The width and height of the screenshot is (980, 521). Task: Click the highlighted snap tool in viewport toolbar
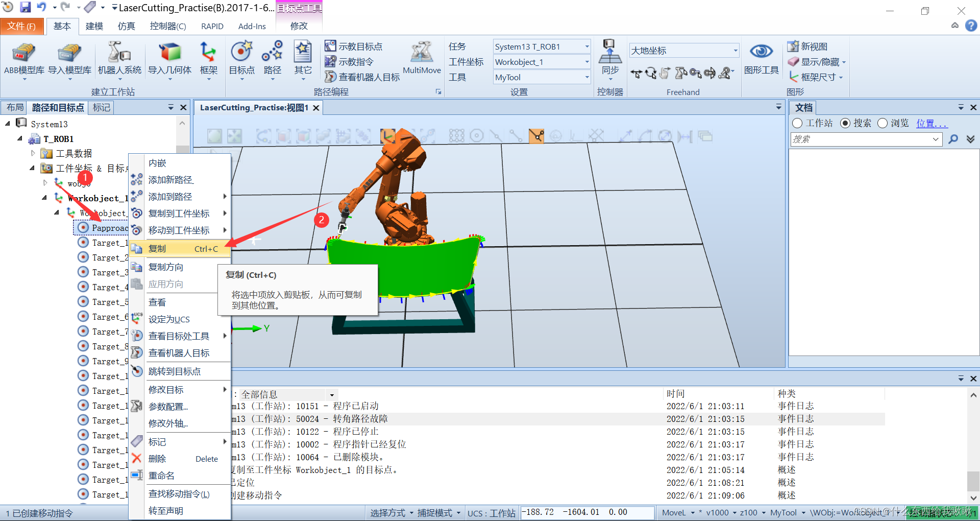tap(536, 136)
